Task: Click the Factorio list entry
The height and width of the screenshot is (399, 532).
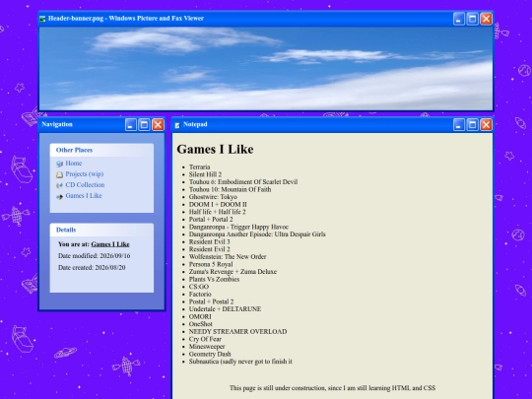Action: point(200,294)
